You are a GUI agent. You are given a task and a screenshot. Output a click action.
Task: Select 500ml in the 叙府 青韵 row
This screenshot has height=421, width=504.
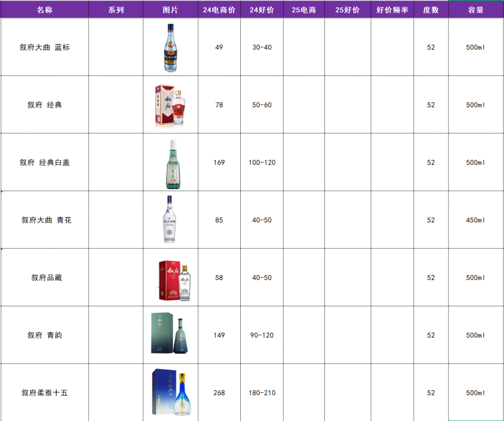click(476, 335)
